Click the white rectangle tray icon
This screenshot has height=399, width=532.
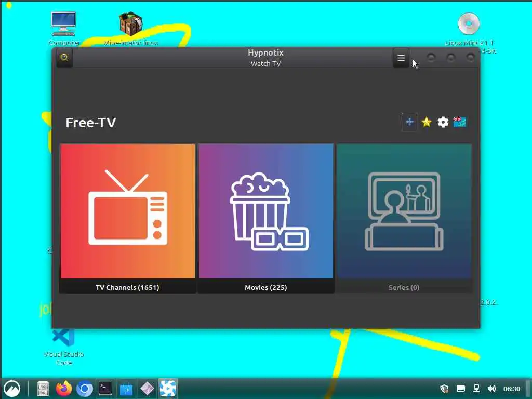coord(461,389)
